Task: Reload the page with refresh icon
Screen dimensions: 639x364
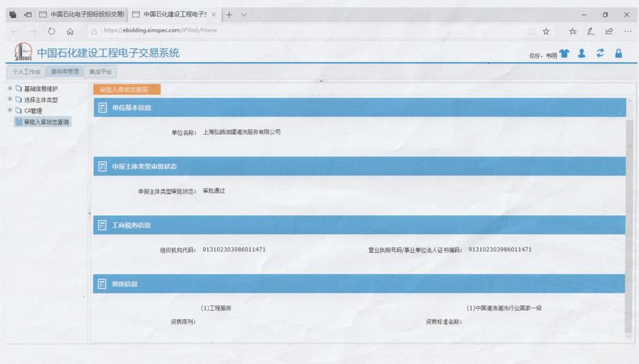Action: tap(51, 31)
